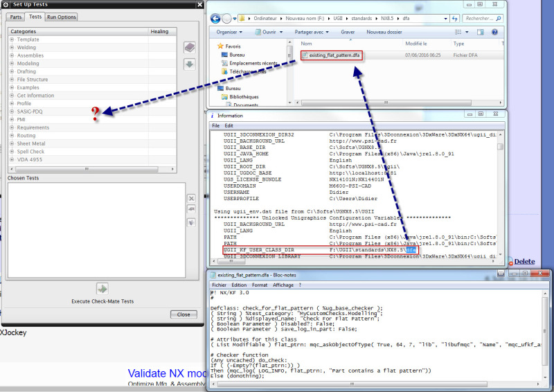Click the Nom column header
This screenshot has width=554, height=392.
tap(306, 44)
